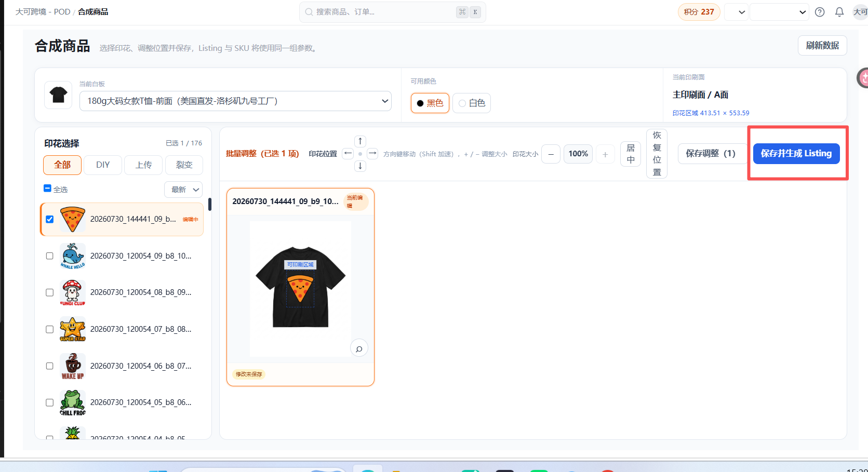Click the ⌘K shortcut hint in search
The height and width of the screenshot is (472, 868).
pyautogui.click(x=469, y=12)
